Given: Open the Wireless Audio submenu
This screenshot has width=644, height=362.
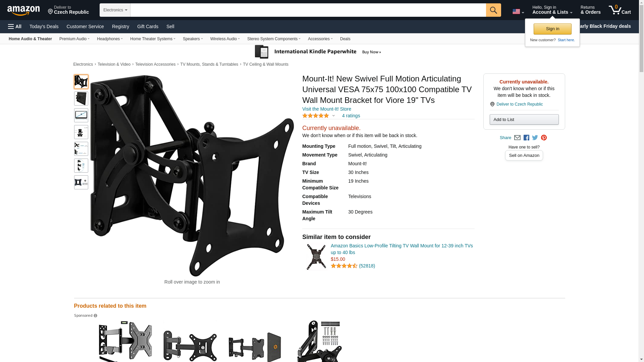Looking at the screenshot, I should (x=225, y=39).
